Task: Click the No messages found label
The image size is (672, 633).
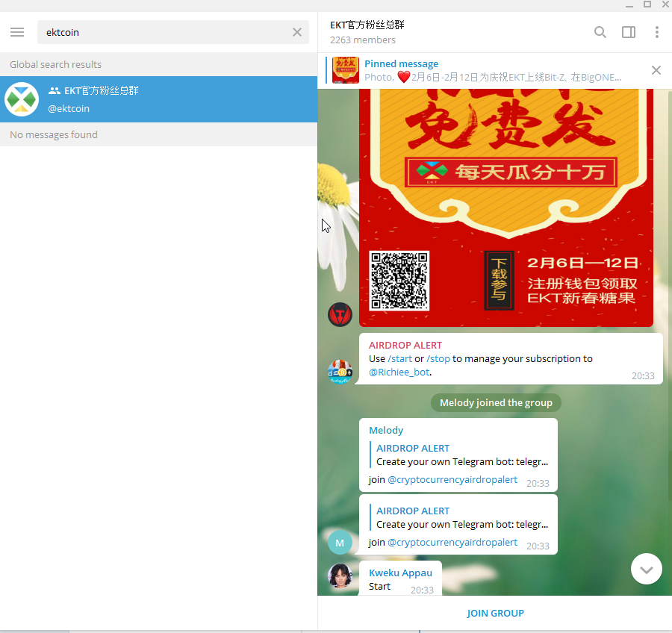Action: 54,134
